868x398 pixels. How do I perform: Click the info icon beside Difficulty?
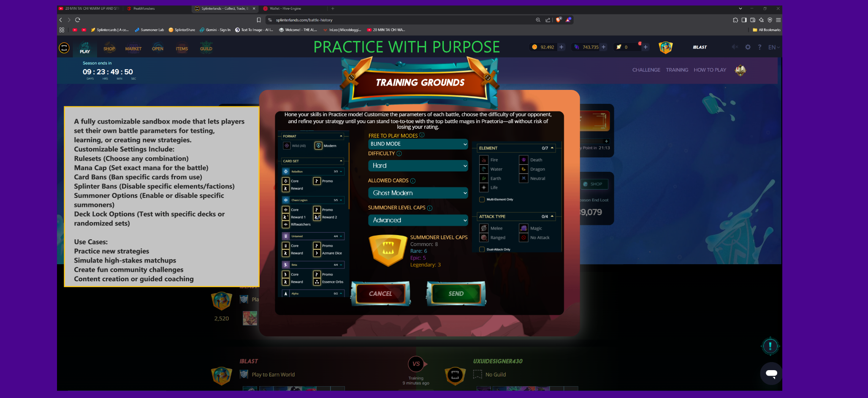[x=399, y=154]
